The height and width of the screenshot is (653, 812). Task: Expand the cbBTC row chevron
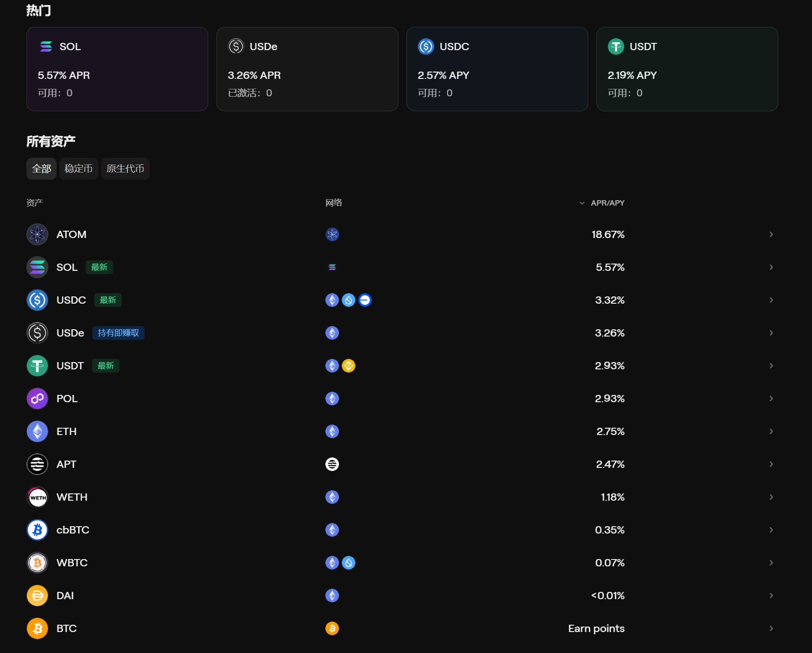[771, 530]
